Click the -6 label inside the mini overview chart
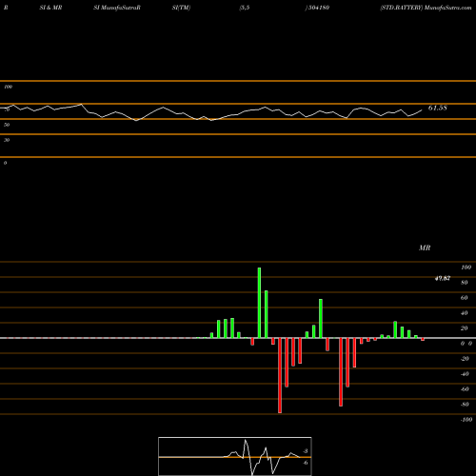Image resolution: width=476 pixels, height=476 pixels. click(x=306, y=463)
